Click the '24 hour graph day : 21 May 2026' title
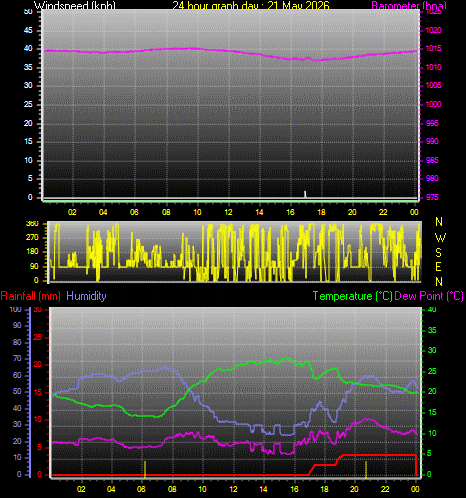This screenshot has height=498, width=466. click(x=251, y=5)
